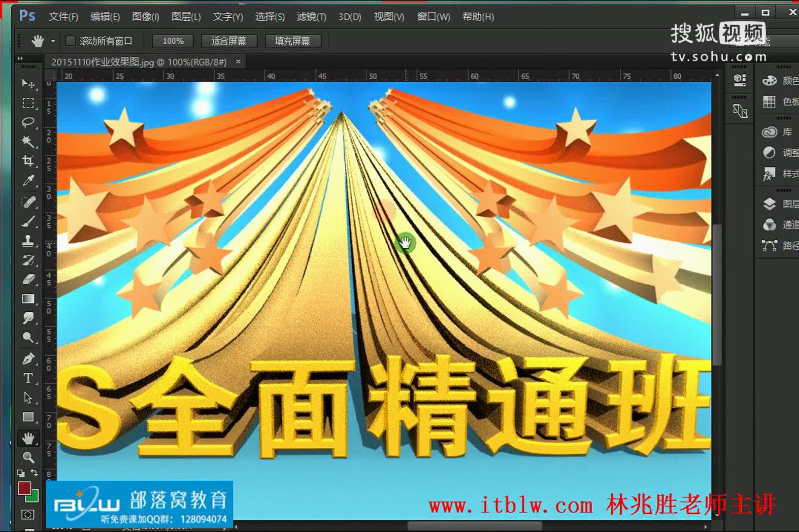Select the Magic Wand tool
Screen dimensions: 799x532
[28, 142]
